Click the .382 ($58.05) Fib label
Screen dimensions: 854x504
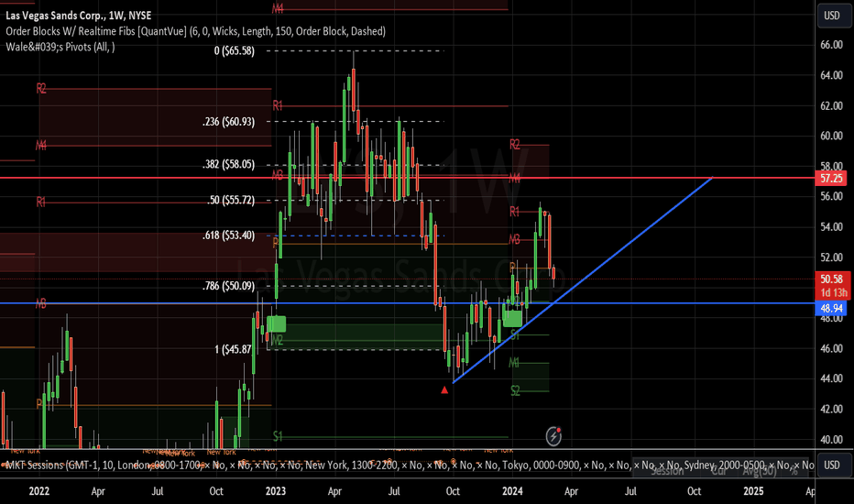click(x=229, y=165)
